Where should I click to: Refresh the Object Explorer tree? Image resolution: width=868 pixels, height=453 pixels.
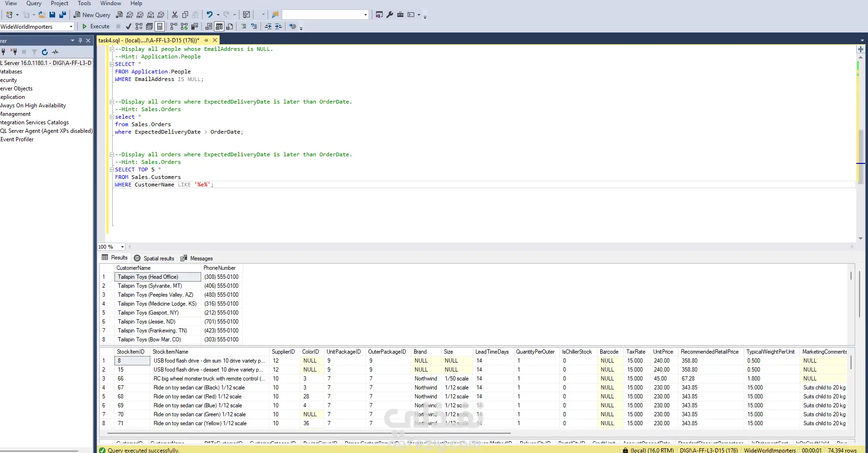click(45, 52)
